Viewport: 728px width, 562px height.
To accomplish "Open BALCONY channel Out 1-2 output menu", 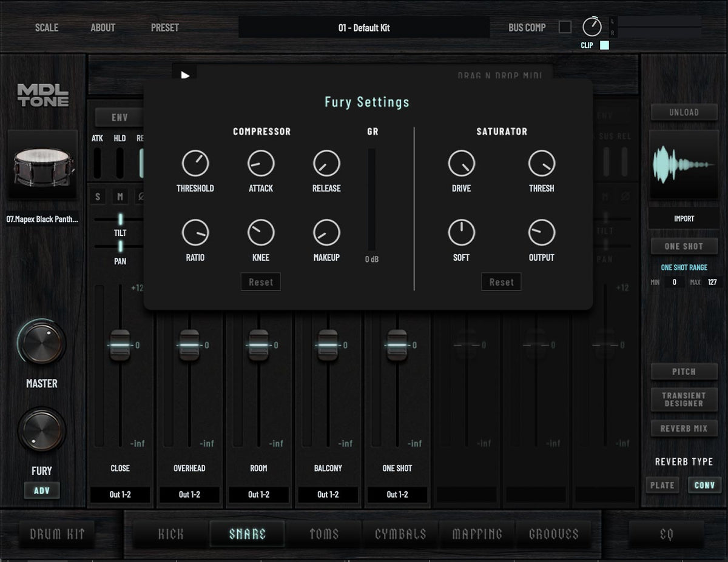I will pyautogui.click(x=328, y=494).
